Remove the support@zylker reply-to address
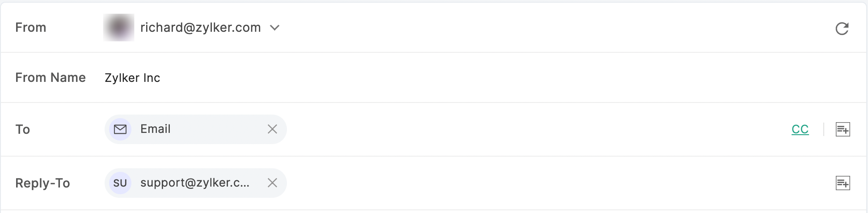Viewport: 868px width, 213px height. coord(272,183)
